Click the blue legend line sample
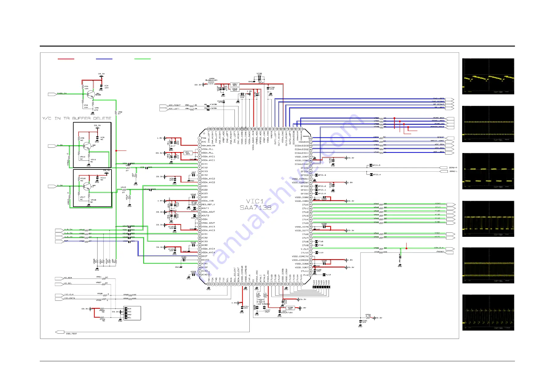This screenshot has width=555, height=392. 104,59
